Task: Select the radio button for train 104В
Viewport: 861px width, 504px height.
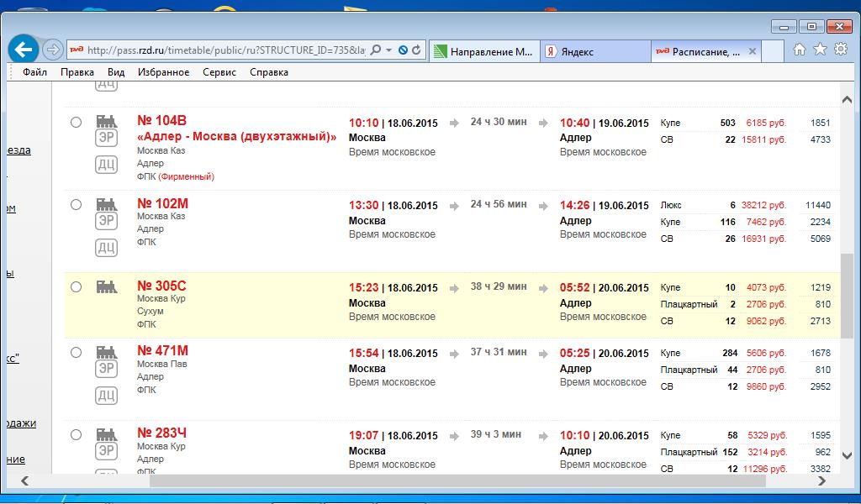Action: click(x=77, y=123)
